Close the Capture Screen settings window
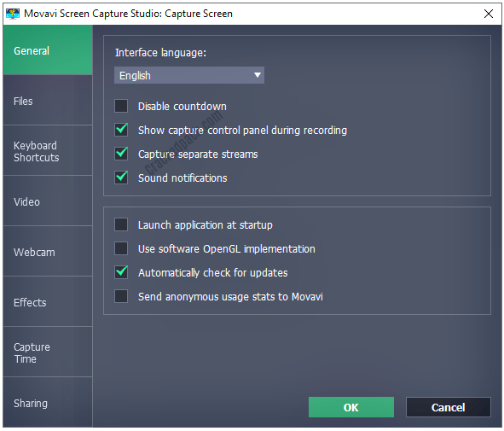The image size is (504, 431). point(489,14)
